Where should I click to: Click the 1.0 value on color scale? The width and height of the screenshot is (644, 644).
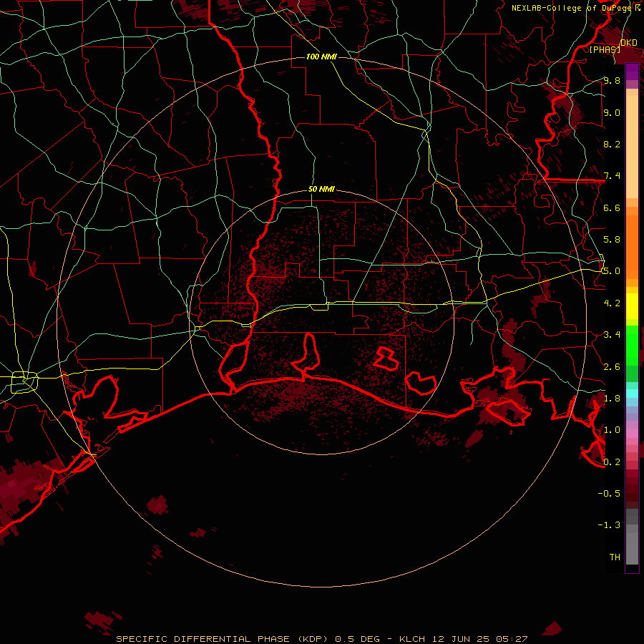(612, 430)
